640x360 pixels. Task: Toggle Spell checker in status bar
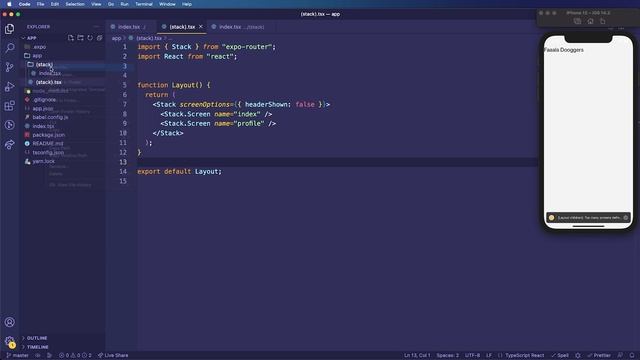[560, 356]
